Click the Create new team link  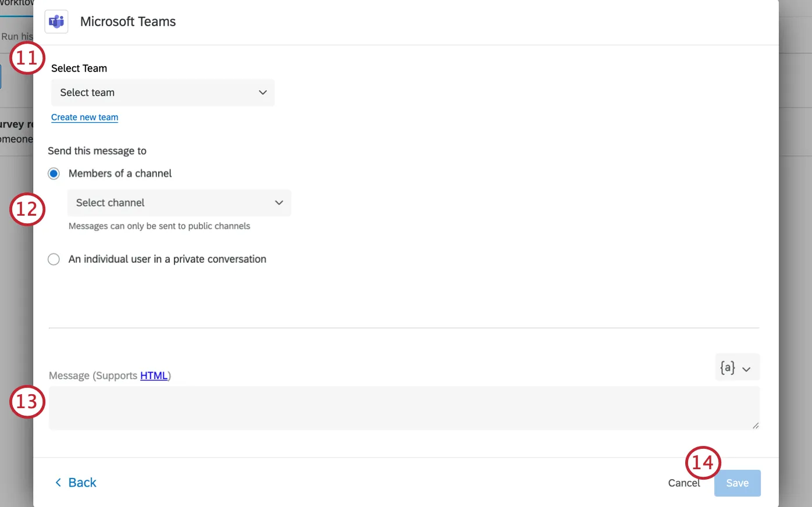coord(84,117)
